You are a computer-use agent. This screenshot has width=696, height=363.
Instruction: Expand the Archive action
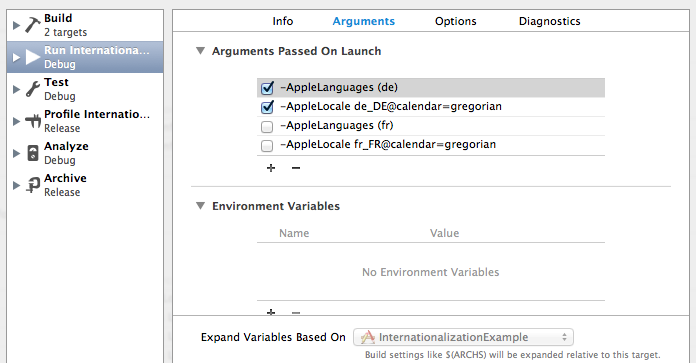coord(16,185)
